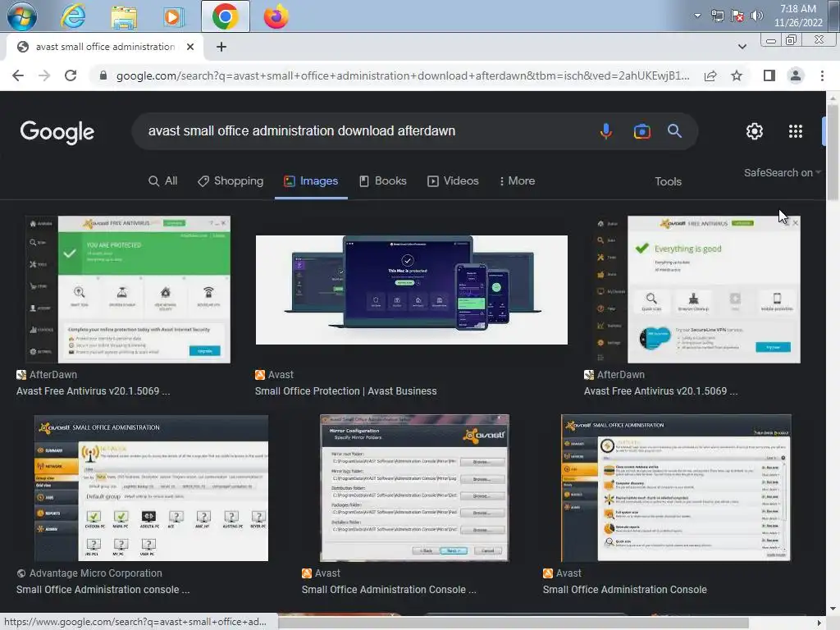Switch to the Shopping tab
The height and width of the screenshot is (630, 840).
coord(231,181)
